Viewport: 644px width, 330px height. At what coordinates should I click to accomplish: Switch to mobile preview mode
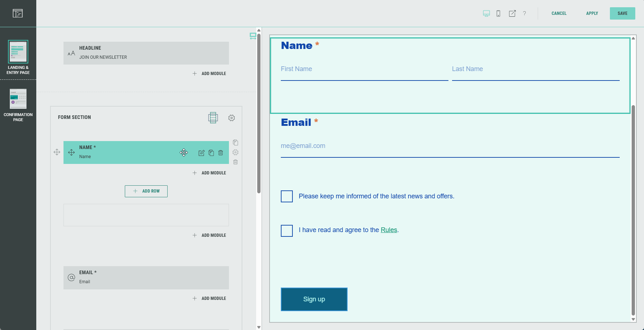tap(499, 13)
